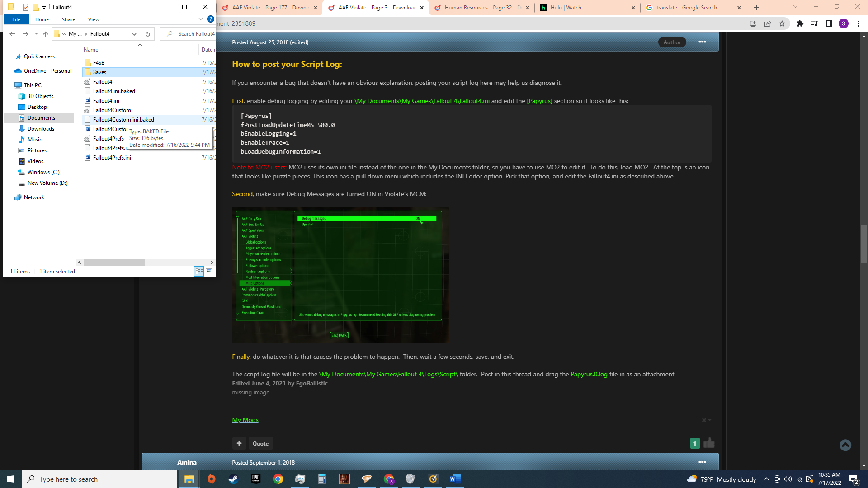Switch to AAF Violate Page 177 tab

coord(269,8)
